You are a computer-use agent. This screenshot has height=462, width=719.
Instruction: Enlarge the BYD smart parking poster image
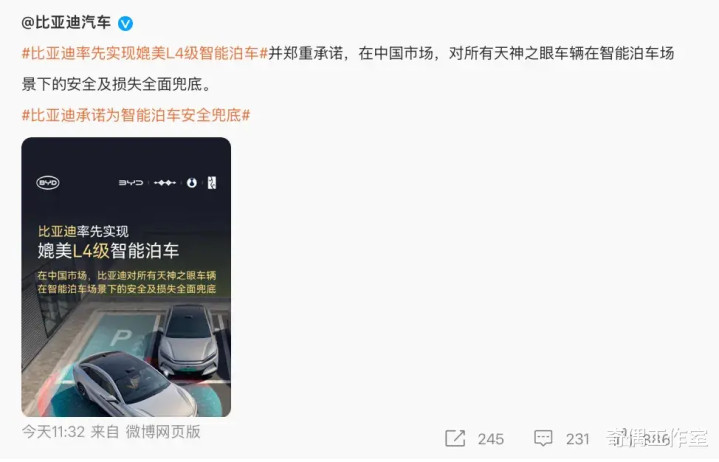coord(126,277)
